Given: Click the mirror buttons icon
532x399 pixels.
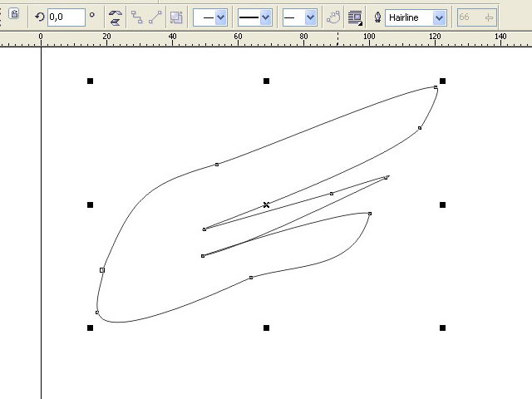Looking at the screenshot, I should [116, 17].
